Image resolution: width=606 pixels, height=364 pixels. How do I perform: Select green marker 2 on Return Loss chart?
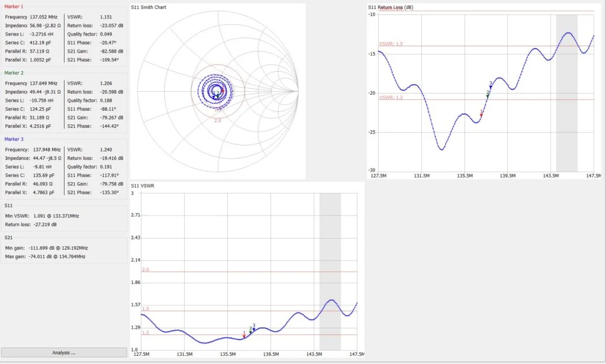488,94
